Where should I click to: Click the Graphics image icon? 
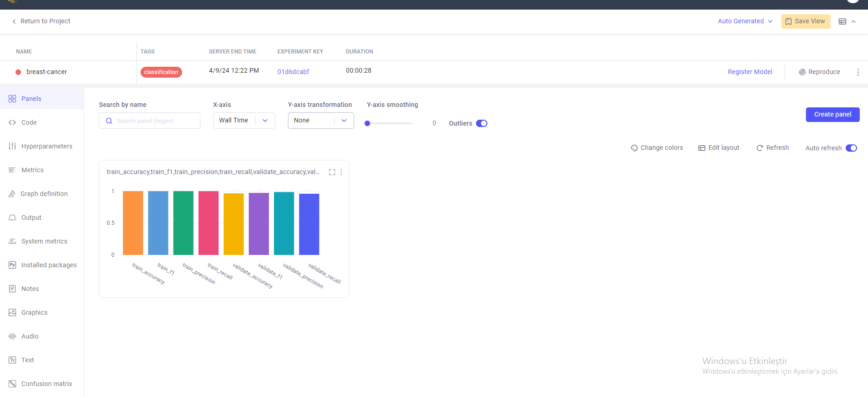pyautogui.click(x=12, y=312)
